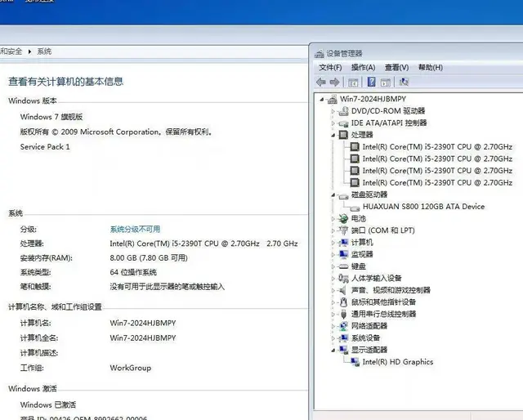Click the 系统 breadcrumb in address bar
523x420 pixels.
(44, 51)
